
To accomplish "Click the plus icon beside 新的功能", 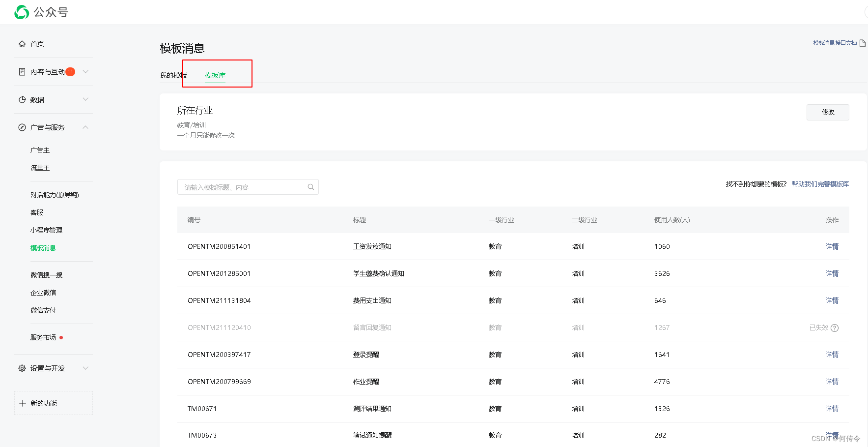I will (x=22, y=403).
